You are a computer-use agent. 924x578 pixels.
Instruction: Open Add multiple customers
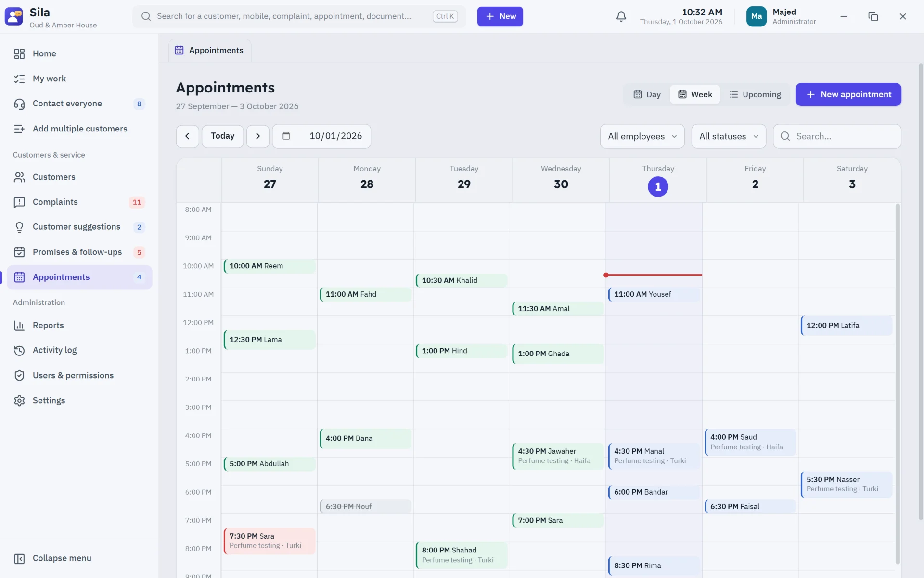(79, 129)
